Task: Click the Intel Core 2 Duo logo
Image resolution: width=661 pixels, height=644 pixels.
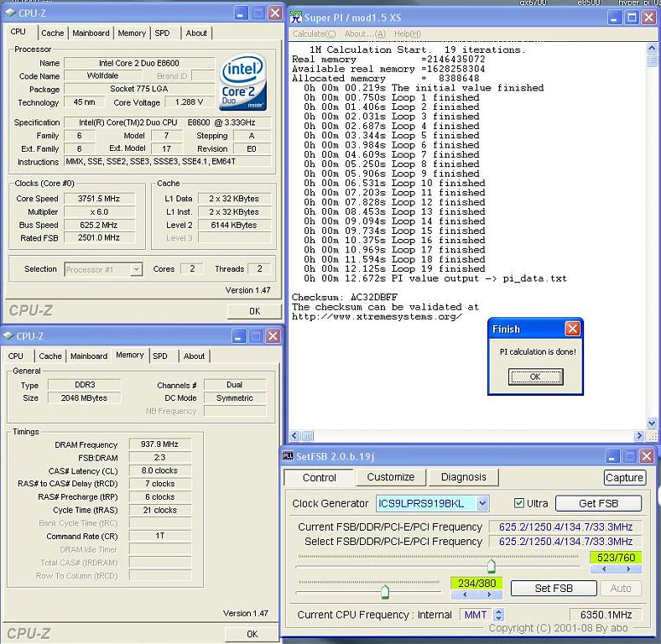Action: [242, 82]
